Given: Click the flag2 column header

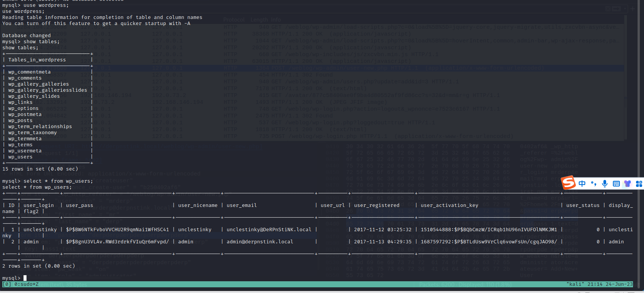Looking at the screenshot, I should click(31, 212).
